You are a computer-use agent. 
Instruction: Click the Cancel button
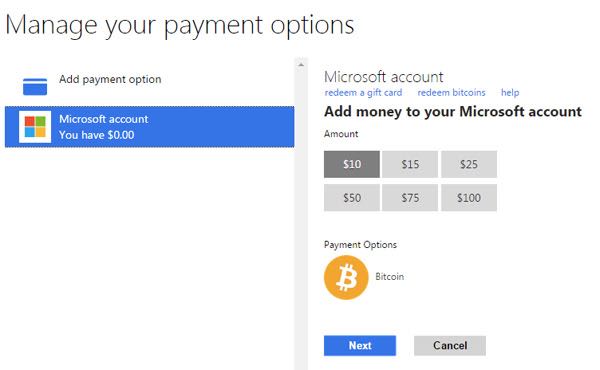pos(450,346)
